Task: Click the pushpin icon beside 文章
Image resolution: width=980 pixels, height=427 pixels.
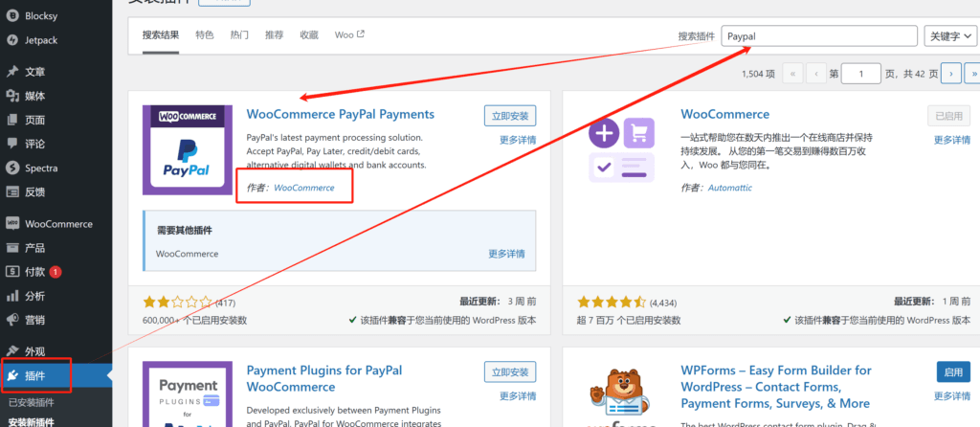Action: (11, 72)
